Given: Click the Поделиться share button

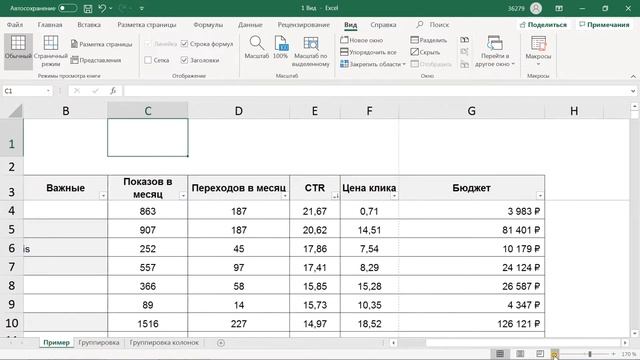Looking at the screenshot, I should point(543,24).
